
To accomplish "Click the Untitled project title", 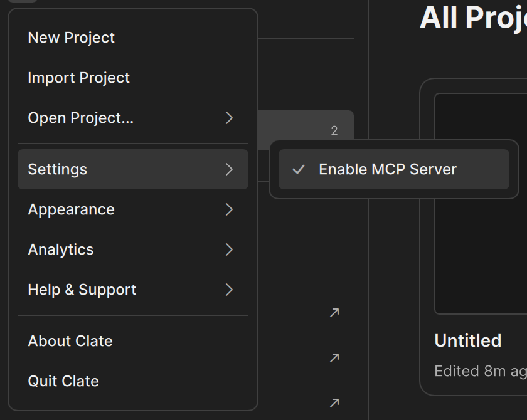I will [468, 341].
